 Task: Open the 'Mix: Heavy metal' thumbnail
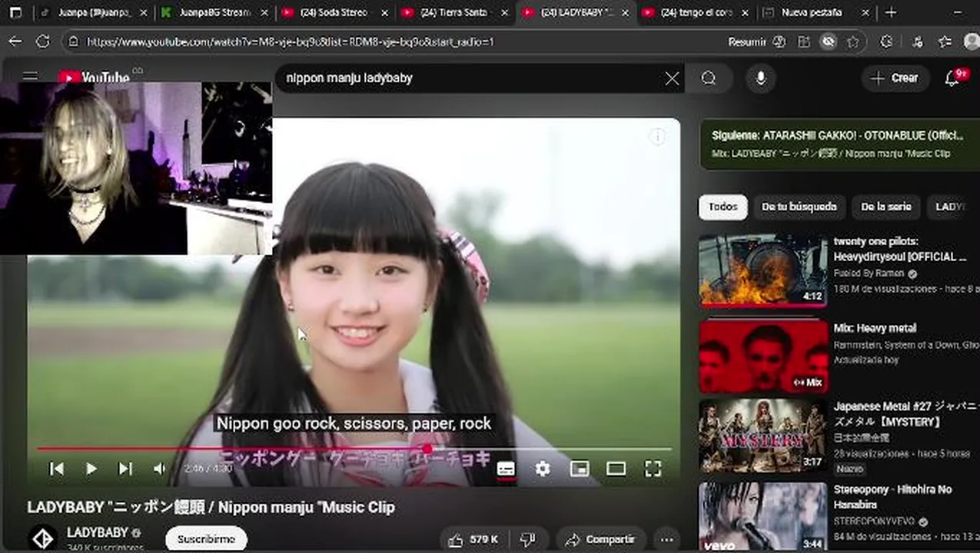point(762,356)
